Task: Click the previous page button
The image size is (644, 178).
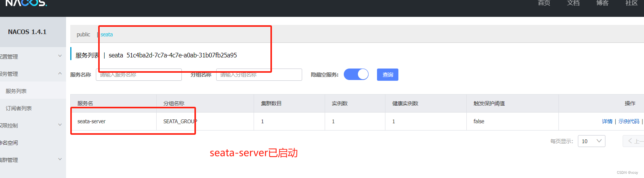Action: point(633,141)
